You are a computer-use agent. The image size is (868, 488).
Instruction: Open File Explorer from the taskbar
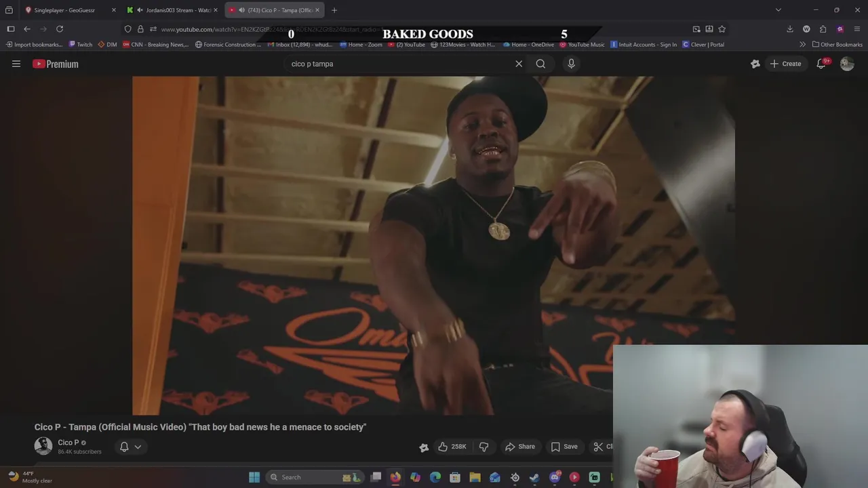[x=475, y=477]
